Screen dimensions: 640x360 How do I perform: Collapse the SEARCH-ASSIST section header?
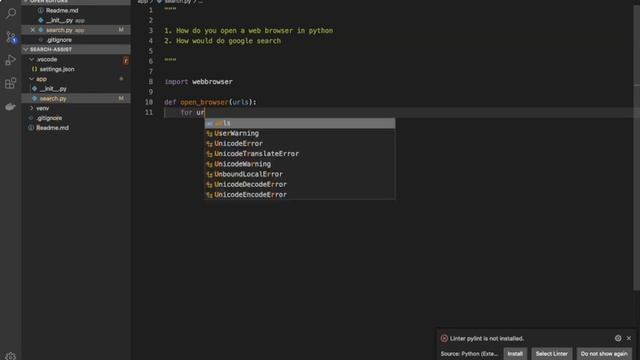pos(76,49)
